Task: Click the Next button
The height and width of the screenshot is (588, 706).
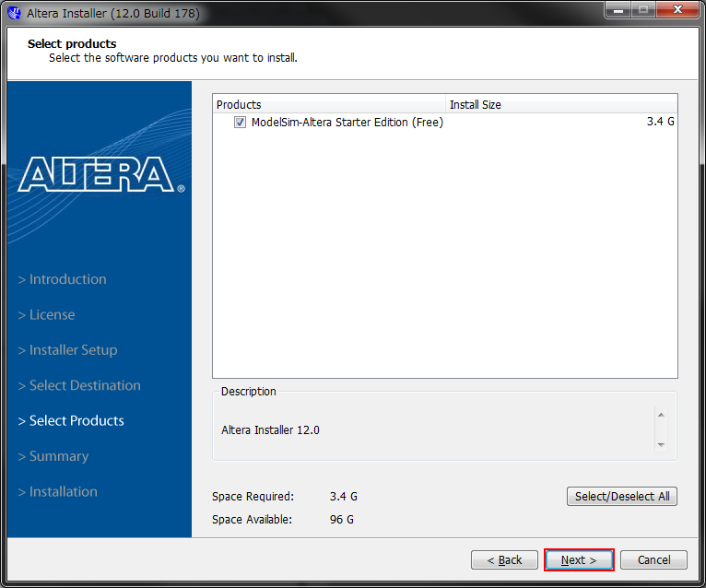Action: click(x=579, y=559)
